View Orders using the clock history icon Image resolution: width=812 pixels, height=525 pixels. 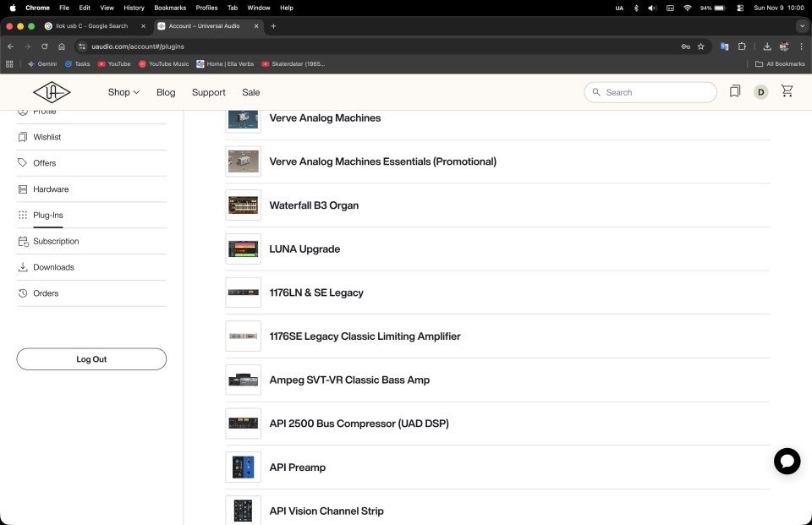[x=23, y=293]
